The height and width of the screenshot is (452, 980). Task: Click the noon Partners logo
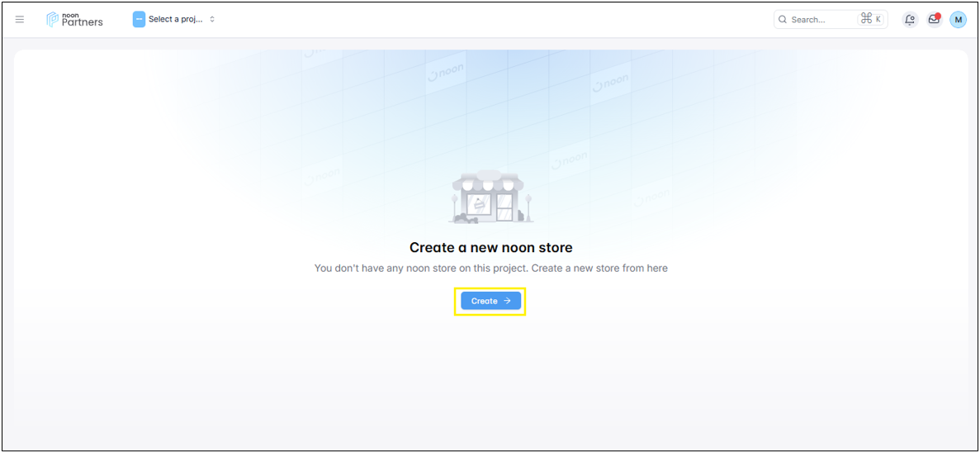coord(74,19)
